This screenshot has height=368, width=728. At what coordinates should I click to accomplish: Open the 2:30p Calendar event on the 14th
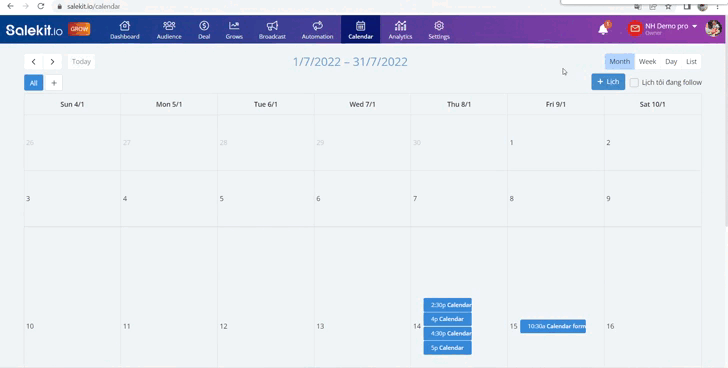pos(448,305)
